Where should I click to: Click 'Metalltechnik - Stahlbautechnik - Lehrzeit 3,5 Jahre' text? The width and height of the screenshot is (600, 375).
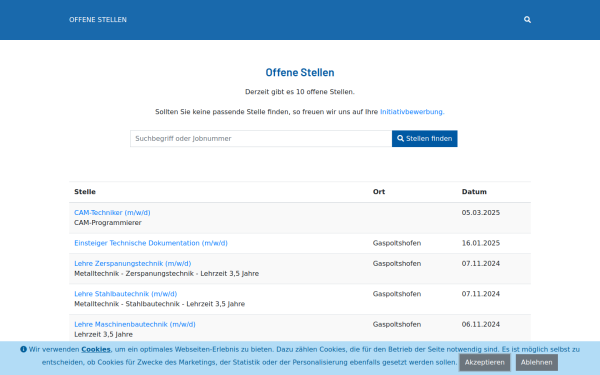(x=160, y=304)
